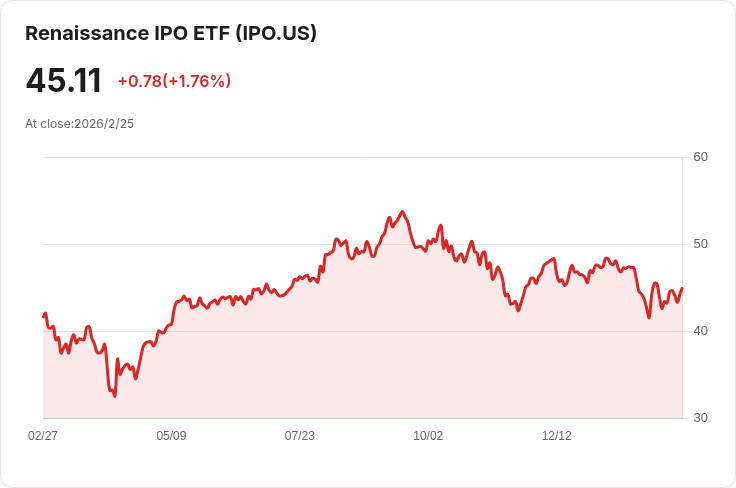Click the sharp February dip near chart end
This screenshot has width=736, height=488.
[649, 317]
